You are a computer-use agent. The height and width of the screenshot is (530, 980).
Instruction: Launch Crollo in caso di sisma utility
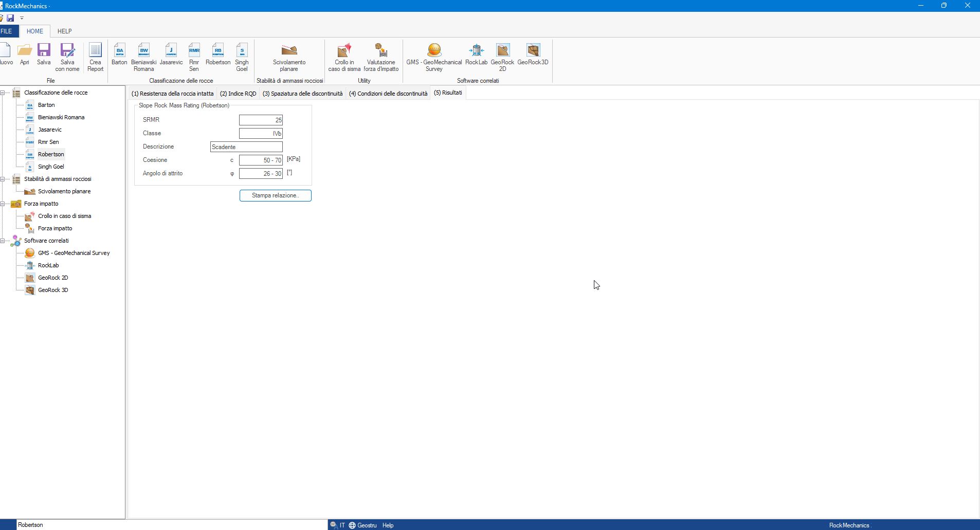(344, 57)
